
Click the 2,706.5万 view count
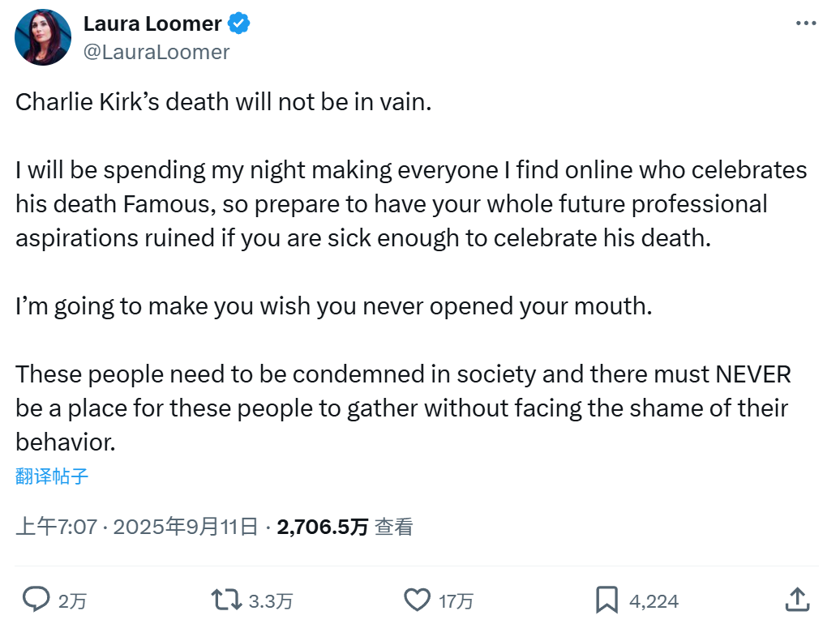coord(323,528)
